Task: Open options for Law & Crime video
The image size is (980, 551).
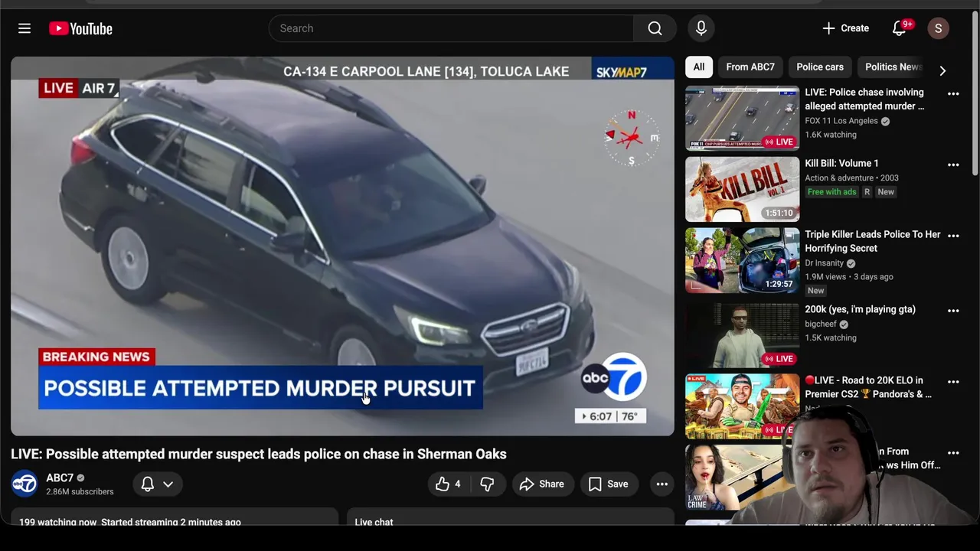Action: click(953, 452)
